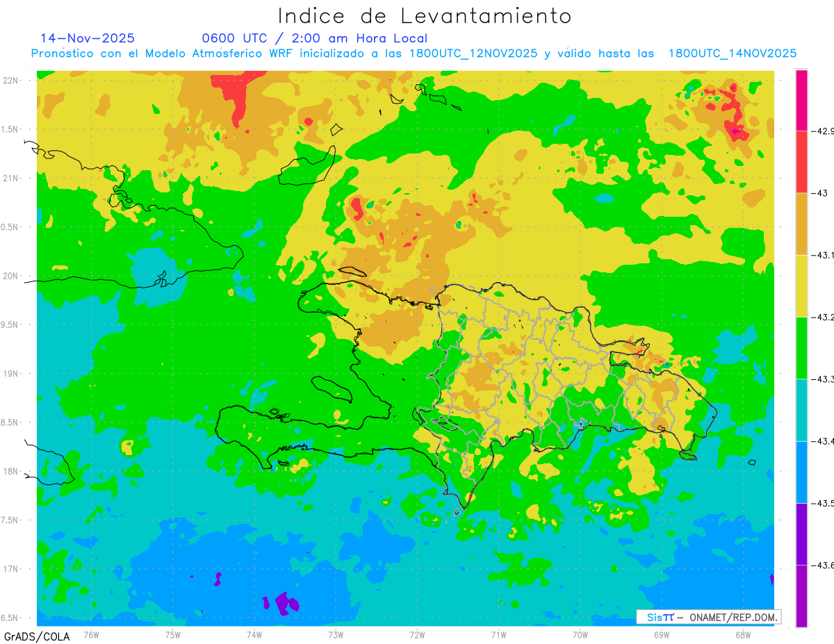
Task: Click the '74W' longitude axis label
Action: [254, 634]
